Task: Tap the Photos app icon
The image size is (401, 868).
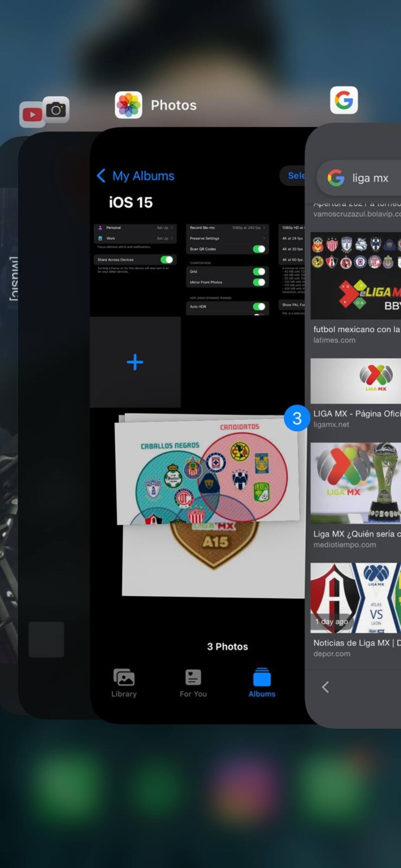Action: point(128,105)
